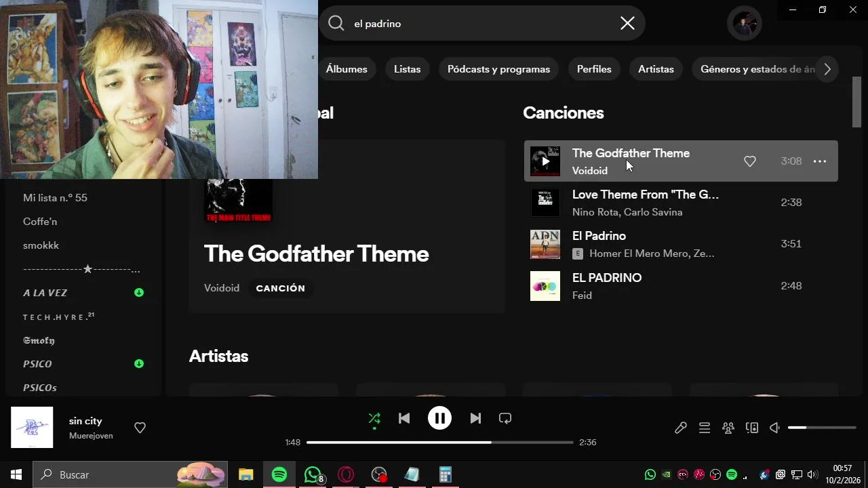Open Muerejoven artist in now playing bar
868x488 pixels.
coord(91,436)
